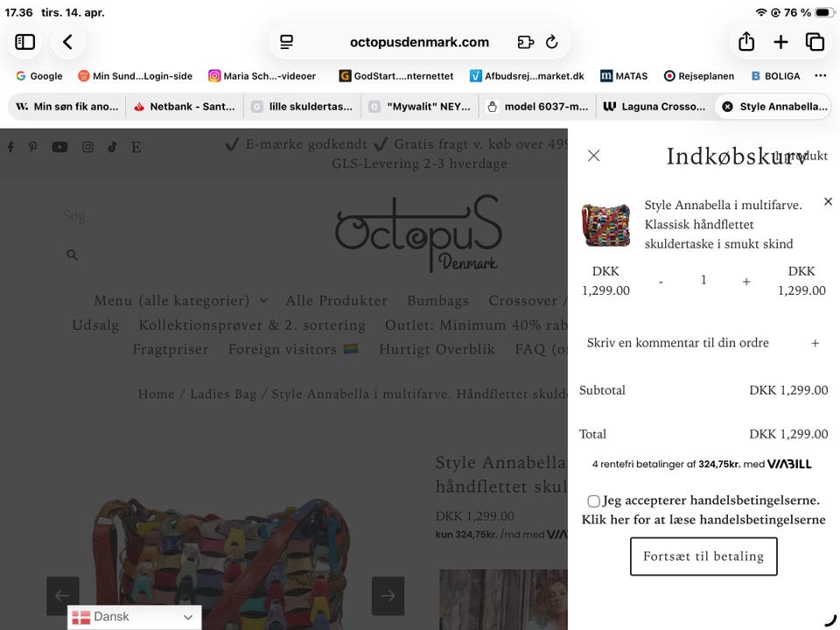This screenshot has height=630, width=840.
Task: Go back with the browser back arrow
Action: pyautogui.click(x=67, y=42)
